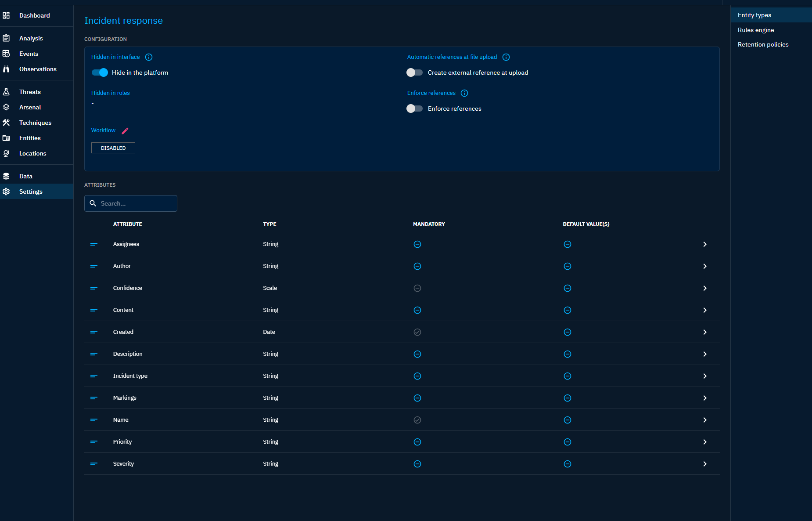
Task: Click the DISABLED workflow button
Action: (x=113, y=148)
